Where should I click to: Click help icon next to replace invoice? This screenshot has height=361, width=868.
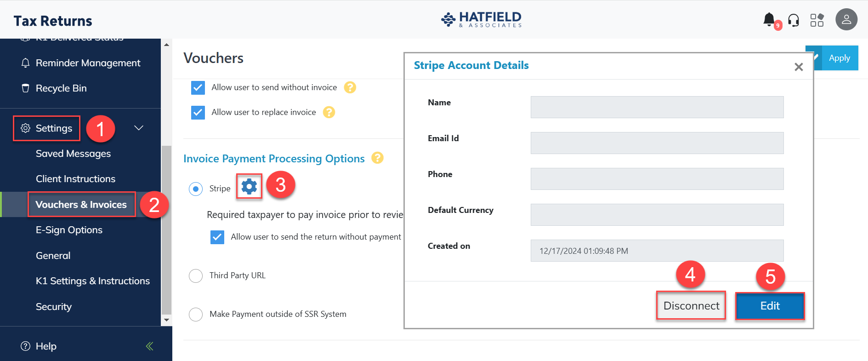pos(329,112)
